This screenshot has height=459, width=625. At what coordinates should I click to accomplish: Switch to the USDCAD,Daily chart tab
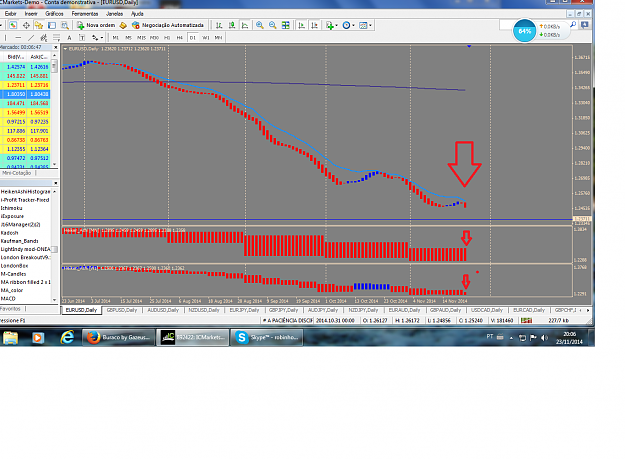pos(486,310)
